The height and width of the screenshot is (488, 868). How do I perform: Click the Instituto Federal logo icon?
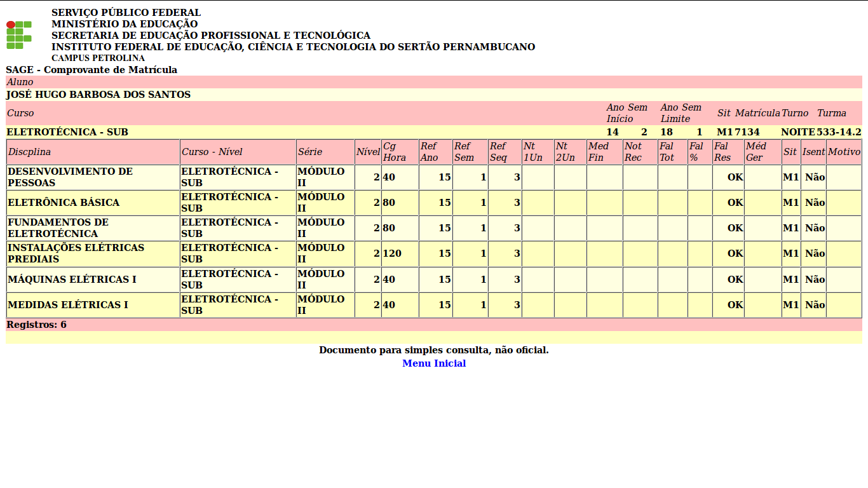[19, 35]
